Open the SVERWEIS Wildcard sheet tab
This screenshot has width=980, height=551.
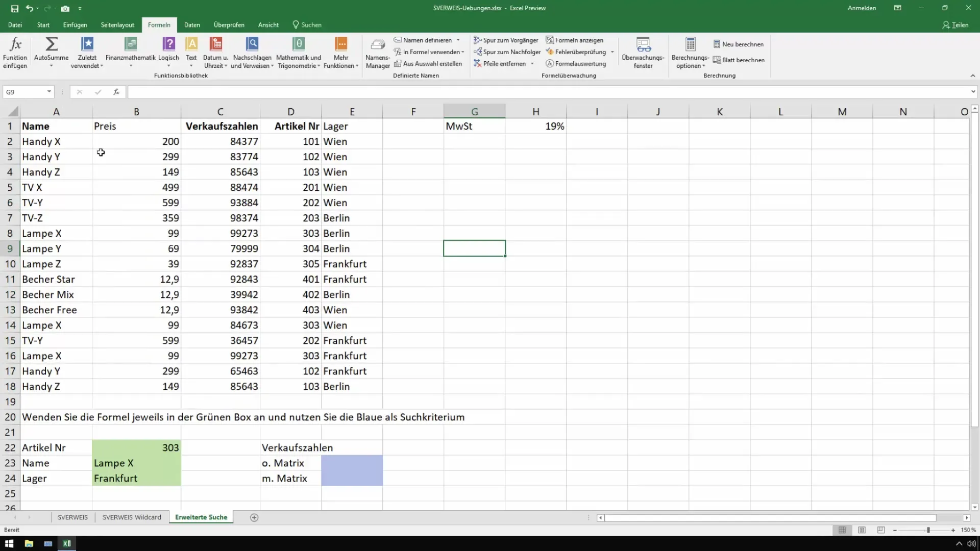[x=132, y=517]
